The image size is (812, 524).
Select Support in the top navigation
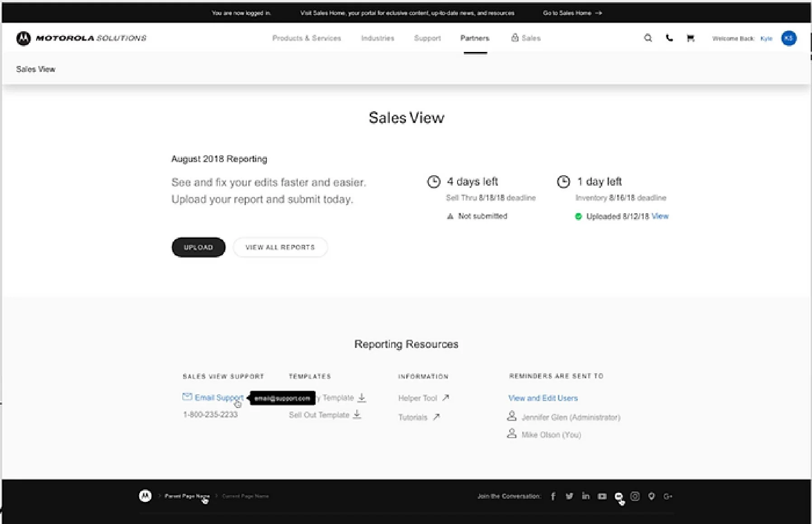point(427,38)
